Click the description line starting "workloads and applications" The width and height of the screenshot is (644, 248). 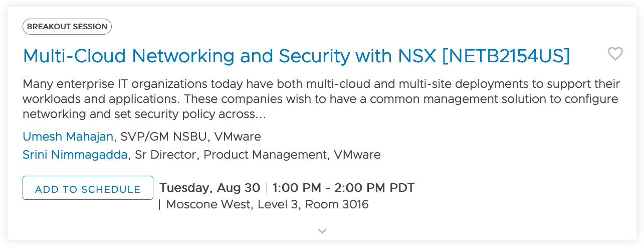point(321,99)
